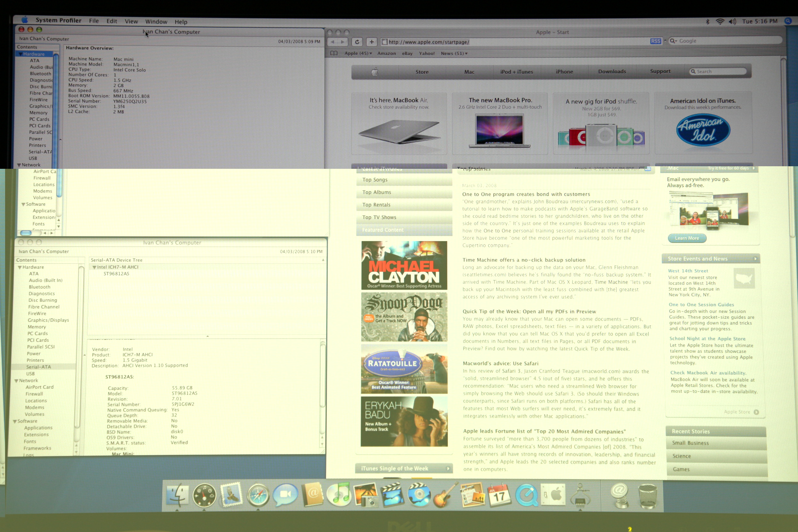Open the View menu

(x=131, y=21)
